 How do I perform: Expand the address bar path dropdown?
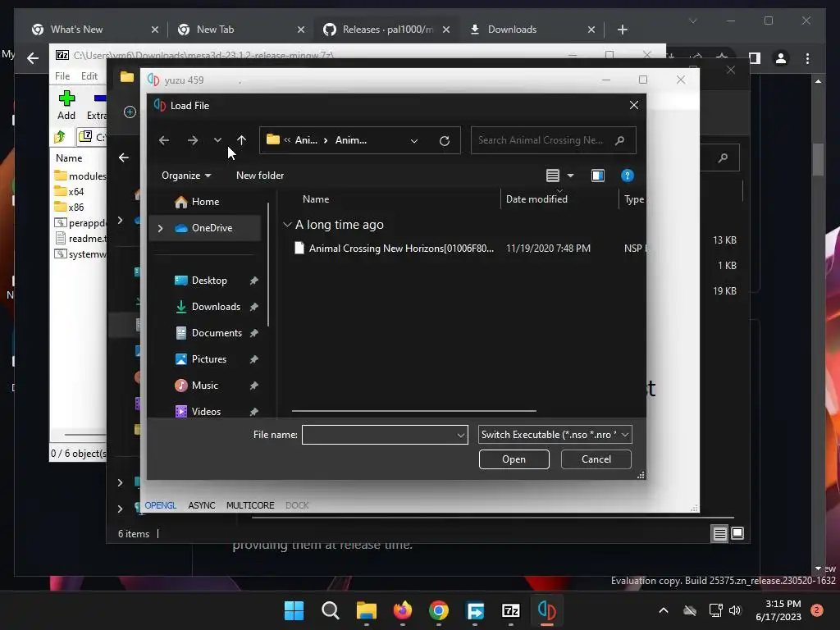point(414,141)
